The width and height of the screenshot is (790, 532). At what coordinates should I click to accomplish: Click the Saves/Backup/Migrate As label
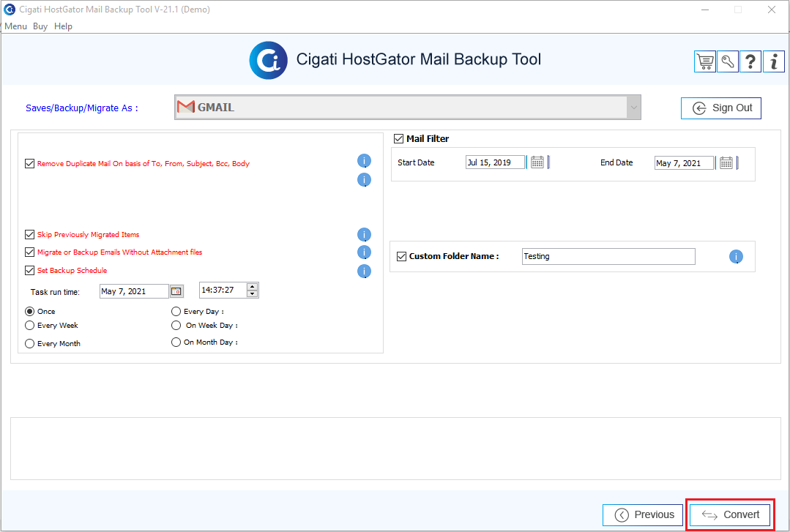pos(81,108)
